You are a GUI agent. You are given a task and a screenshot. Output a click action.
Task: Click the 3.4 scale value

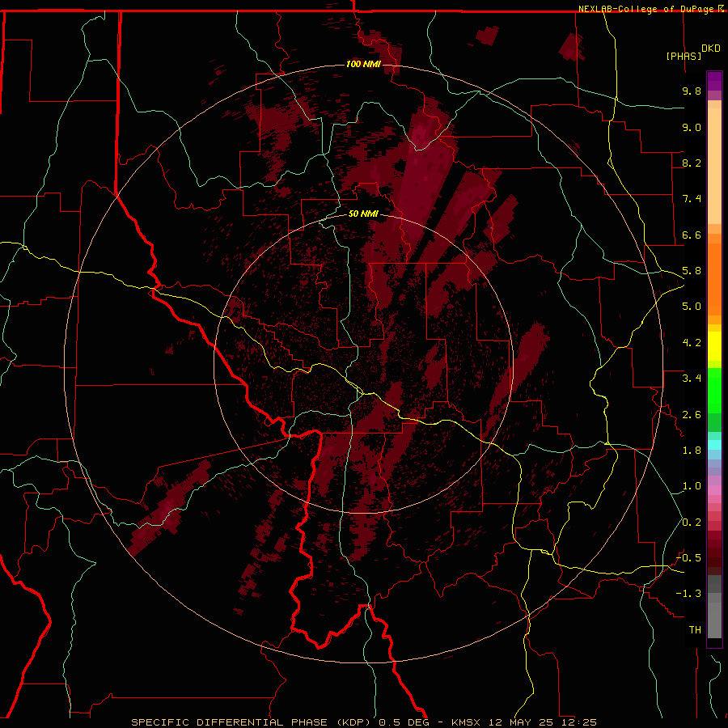(692, 379)
